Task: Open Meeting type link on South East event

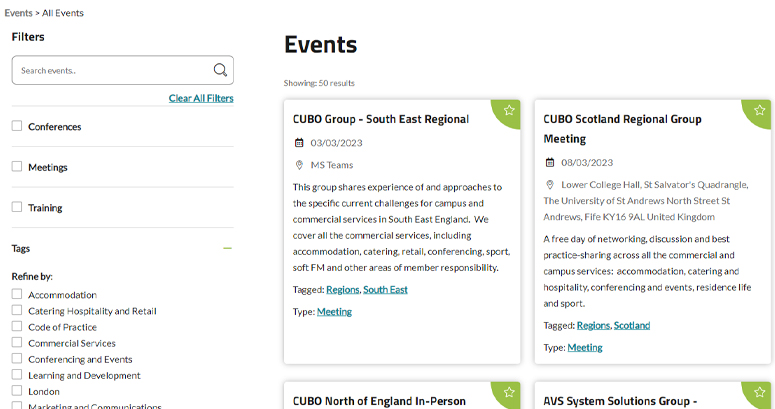Action: (x=335, y=312)
